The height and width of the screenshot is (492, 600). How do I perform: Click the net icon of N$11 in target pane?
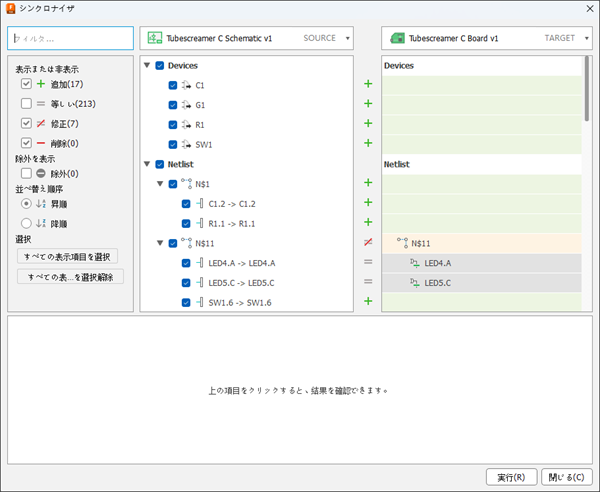click(403, 243)
